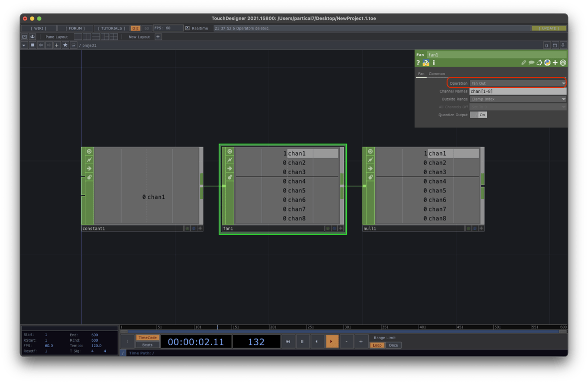Screen dimensions: 588x383
Task: Open the Python logo icon in parameter header
Action: tap(548, 63)
